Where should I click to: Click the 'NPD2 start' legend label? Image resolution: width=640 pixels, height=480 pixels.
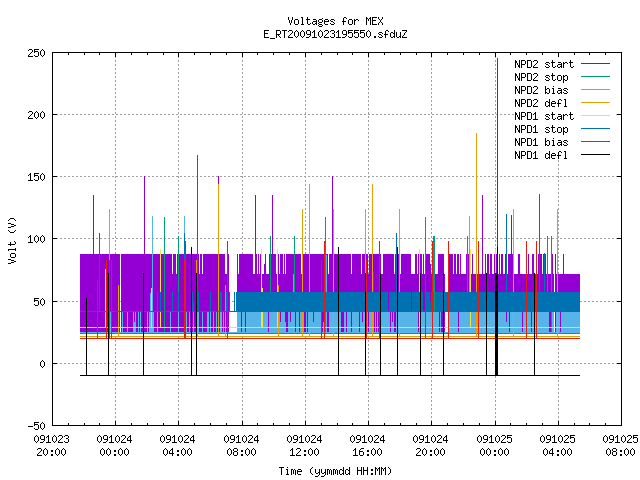click(544, 64)
